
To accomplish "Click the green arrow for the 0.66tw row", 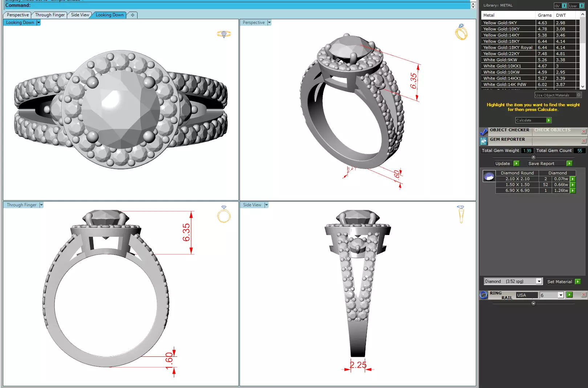I will pos(573,185).
